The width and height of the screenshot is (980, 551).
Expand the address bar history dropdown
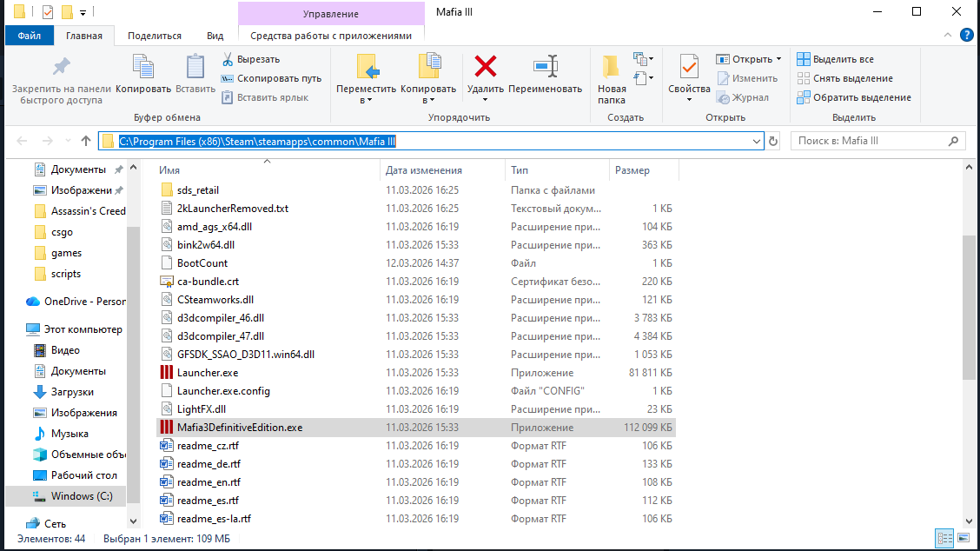tap(756, 142)
